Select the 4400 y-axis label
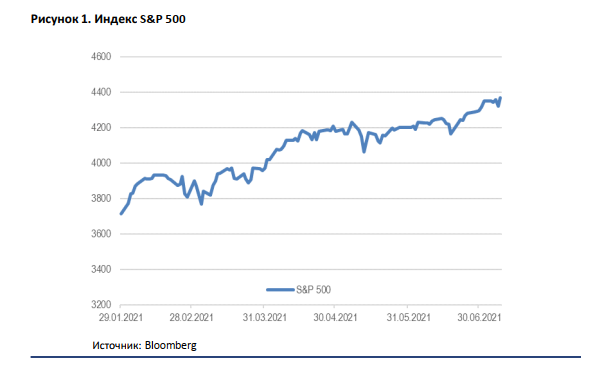Screen dimensions: 598x382 tap(101, 92)
